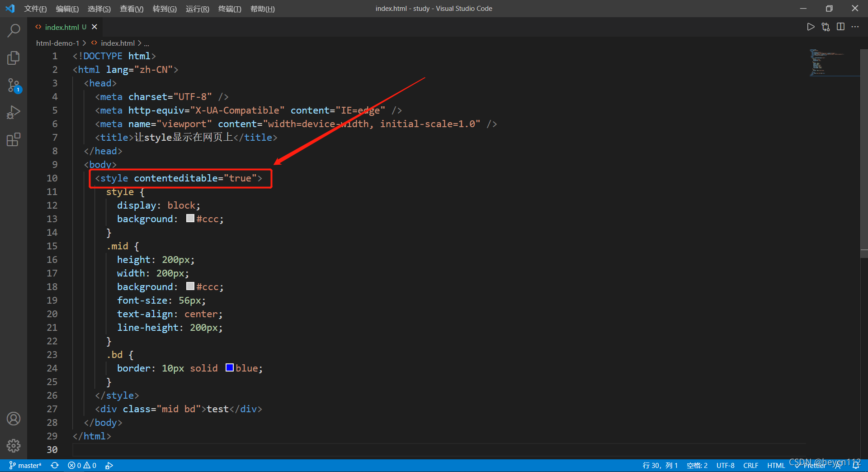The image size is (868, 472).
Task: Open Source Control view with 1 badge
Action: click(14, 85)
